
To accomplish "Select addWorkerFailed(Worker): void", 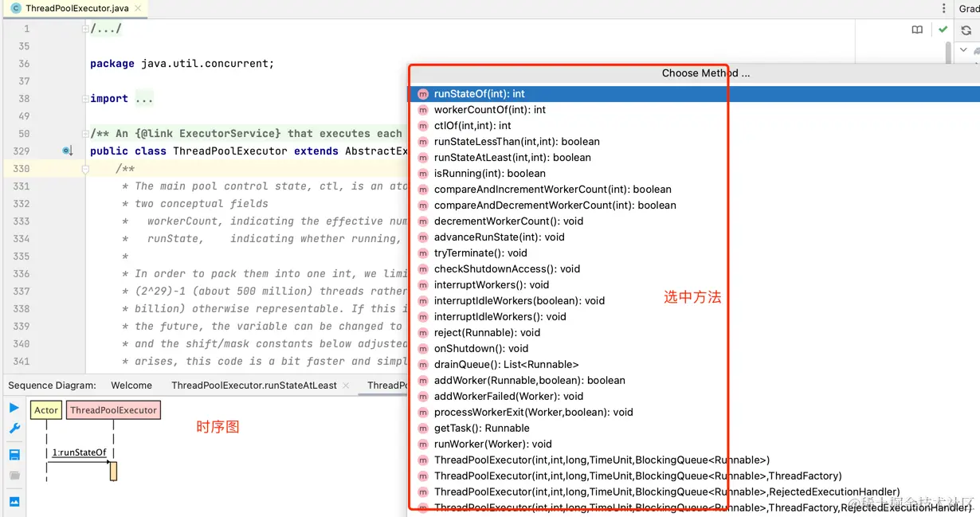I will pyautogui.click(x=695, y=397).
